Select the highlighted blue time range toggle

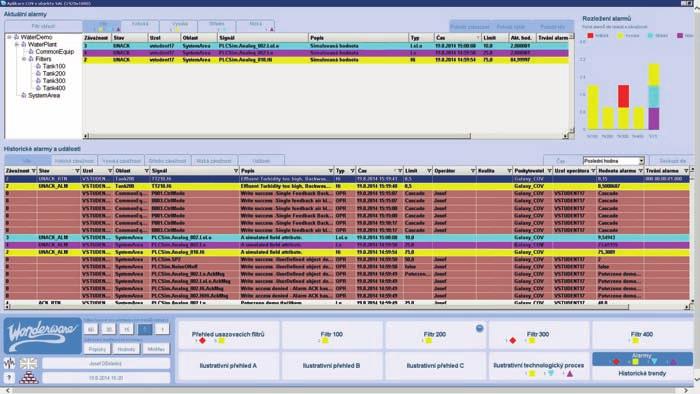point(145,330)
